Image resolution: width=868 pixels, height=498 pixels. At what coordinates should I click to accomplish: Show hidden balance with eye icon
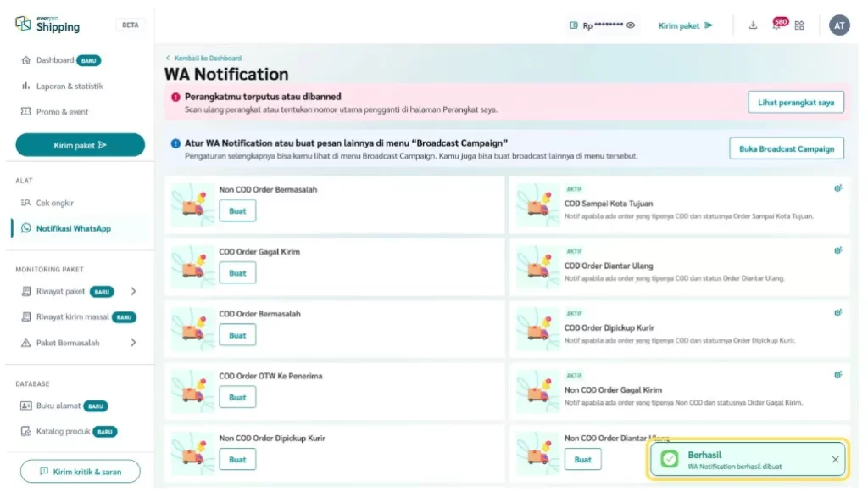click(631, 25)
